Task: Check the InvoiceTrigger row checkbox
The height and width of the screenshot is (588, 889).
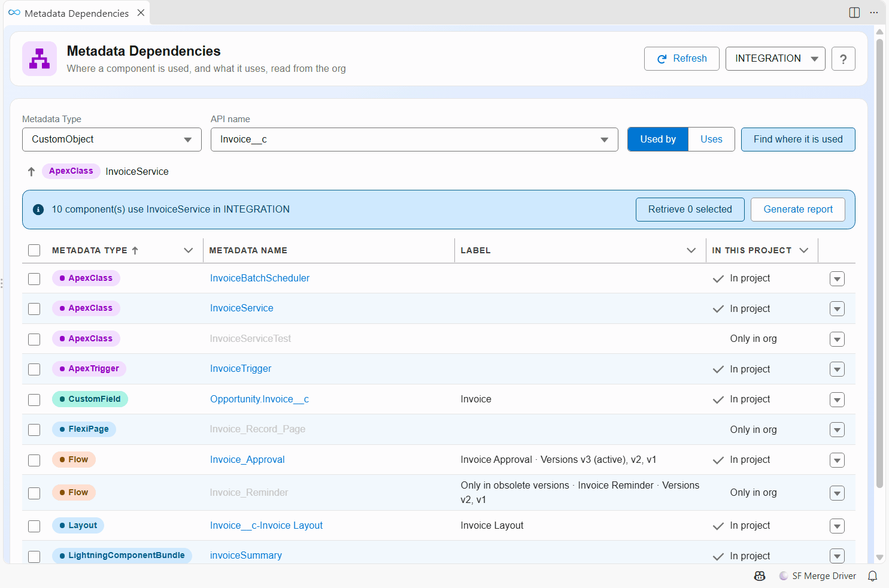Action: point(34,369)
